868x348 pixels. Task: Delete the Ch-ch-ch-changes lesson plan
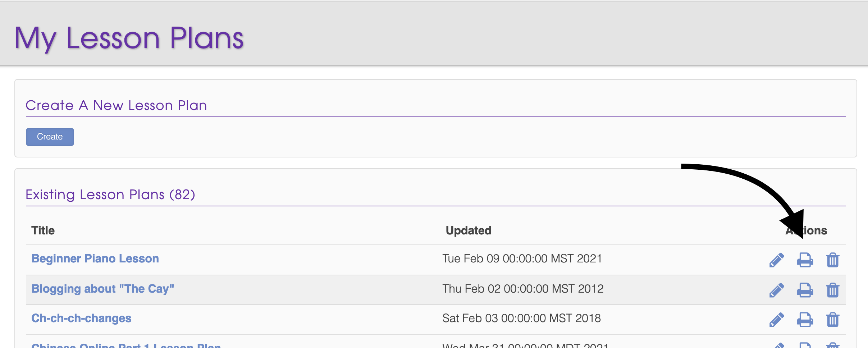[832, 320]
